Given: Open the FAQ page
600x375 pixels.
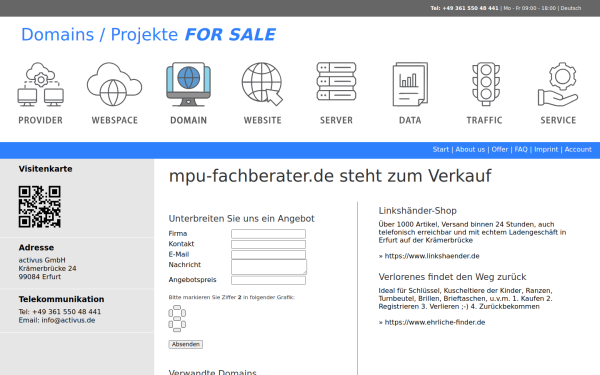Looking at the screenshot, I should [521, 150].
